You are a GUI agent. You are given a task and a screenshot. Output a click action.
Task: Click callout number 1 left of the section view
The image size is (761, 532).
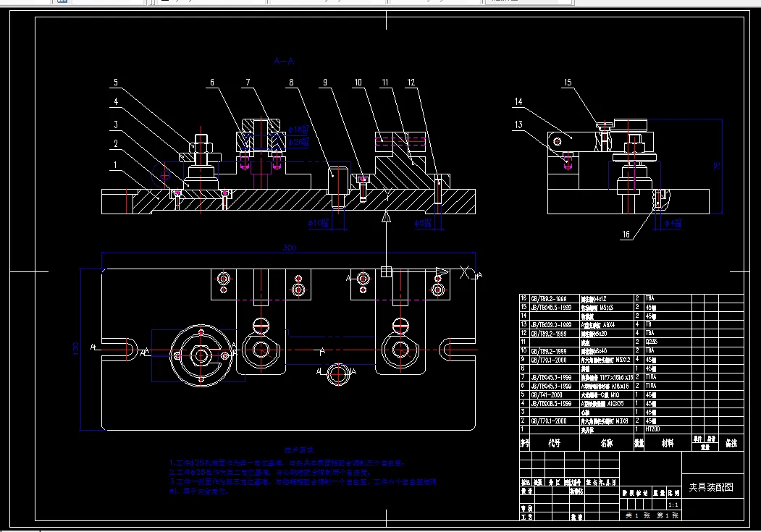(116, 165)
